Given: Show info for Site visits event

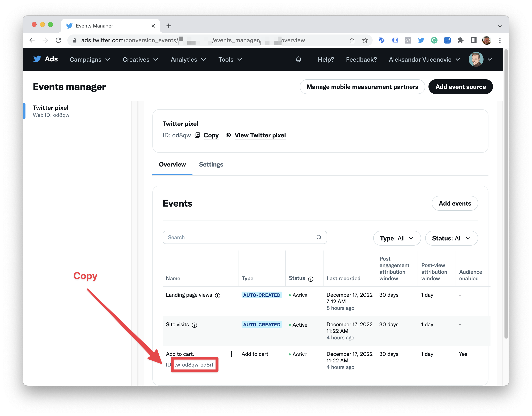Looking at the screenshot, I should coord(194,325).
